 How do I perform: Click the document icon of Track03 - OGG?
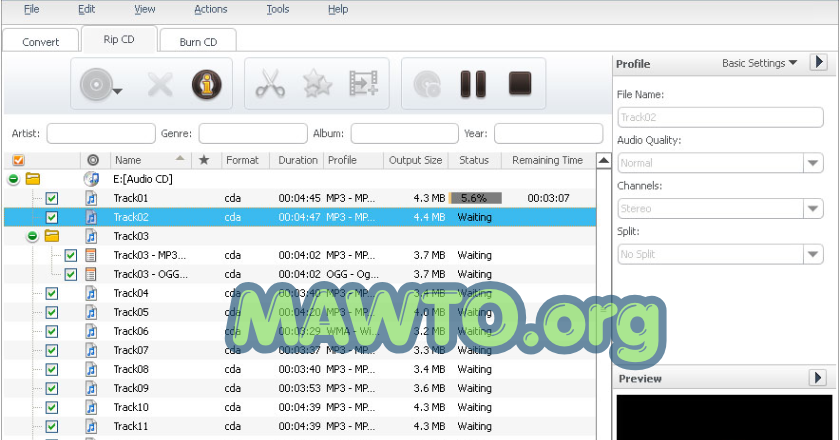pyautogui.click(x=91, y=274)
